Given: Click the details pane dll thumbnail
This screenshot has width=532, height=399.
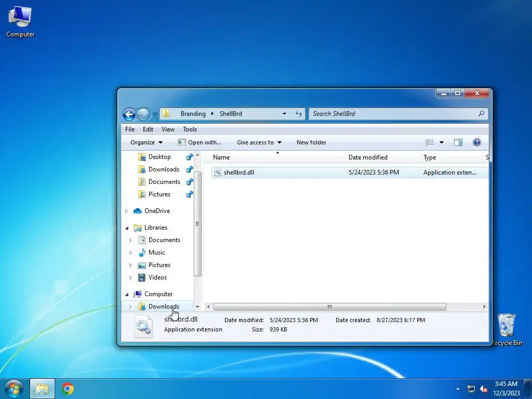Looking at the screenshot, I should coord(143,326).
